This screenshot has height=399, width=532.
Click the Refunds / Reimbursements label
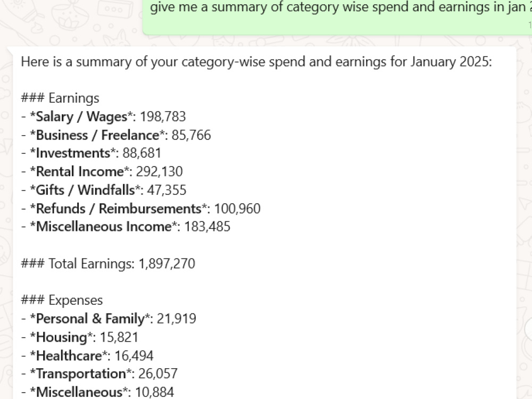[x=119, y=209]
